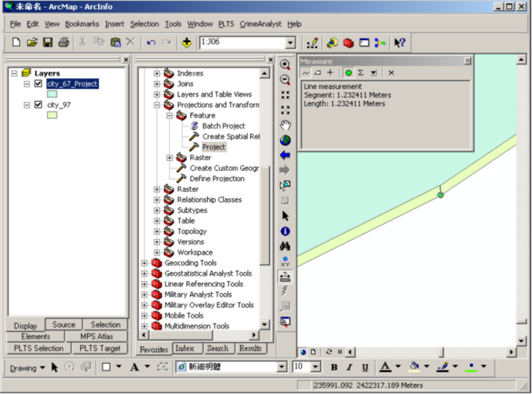Screen dimensions: 532x394
Task: Click Show Total sigma in Measure window
Action: [361, 73]
